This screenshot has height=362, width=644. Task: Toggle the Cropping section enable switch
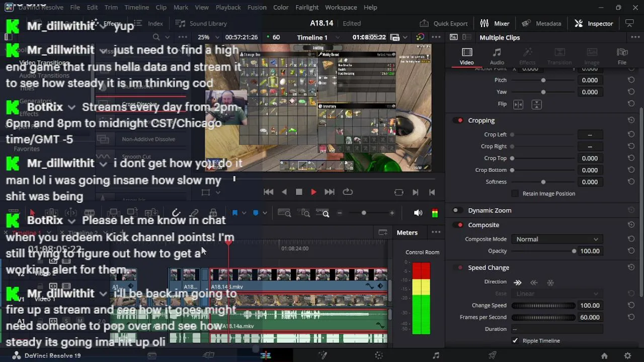point(458,121)
